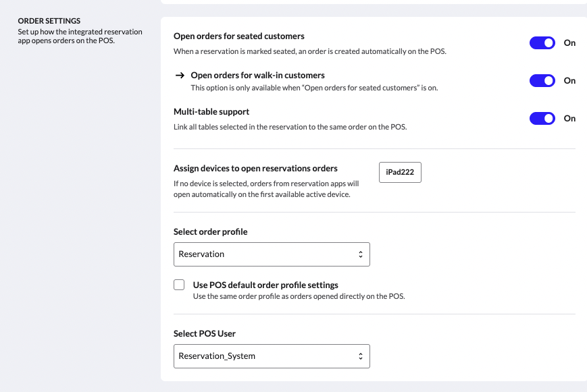Viewport: 587px width, 392px height.
Task: Open the Reservation order profile dropdown
Action: coord(272,254)
